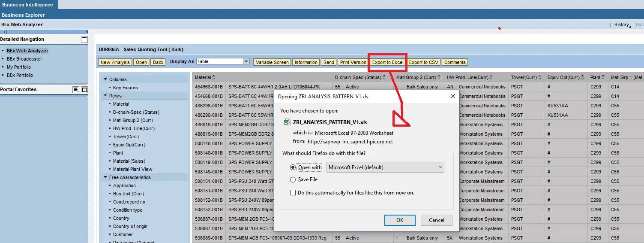Select HW Prod. Line(Curr) in Rows list
The image size is (644, 243).
pos(134,128)
